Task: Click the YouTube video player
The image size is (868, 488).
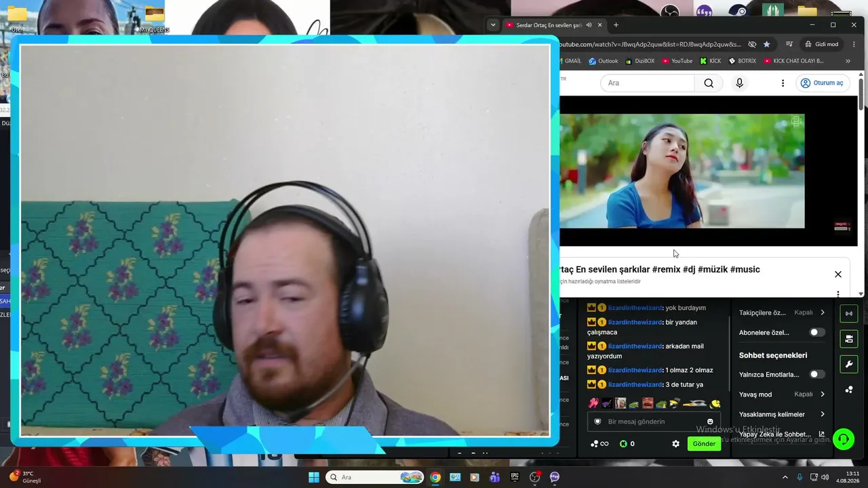Action: coord(708,171)
